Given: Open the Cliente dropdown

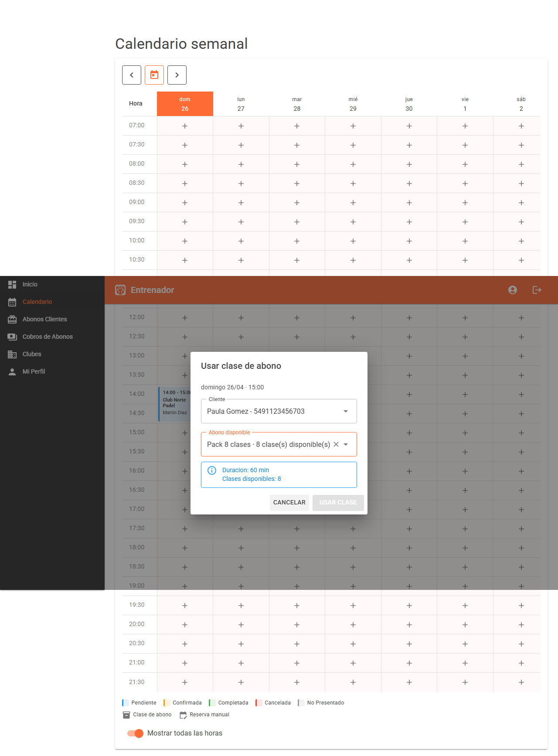Looking at the screenshot, I should point(279,411).
